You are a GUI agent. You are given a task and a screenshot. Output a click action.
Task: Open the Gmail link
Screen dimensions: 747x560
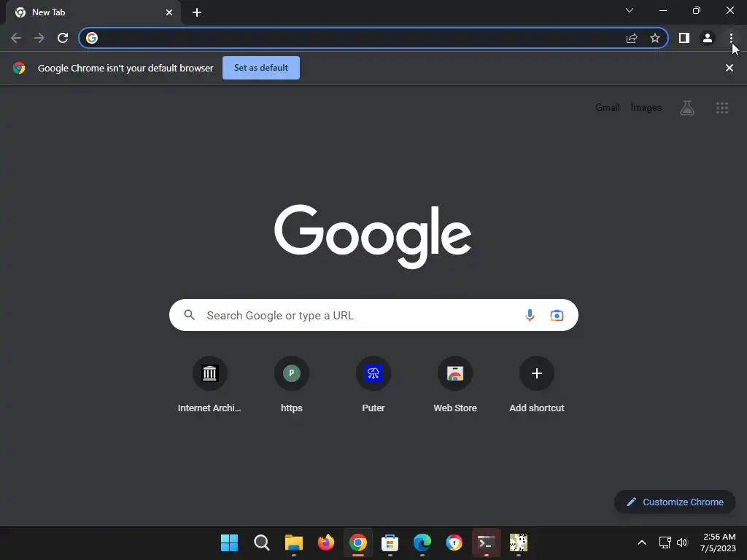coord(608,108)
